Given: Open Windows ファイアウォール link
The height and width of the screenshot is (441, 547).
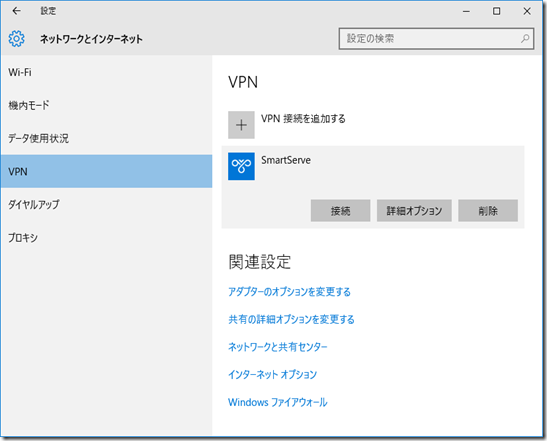Looking at the screenshot, I should click(x=277, y=402).
